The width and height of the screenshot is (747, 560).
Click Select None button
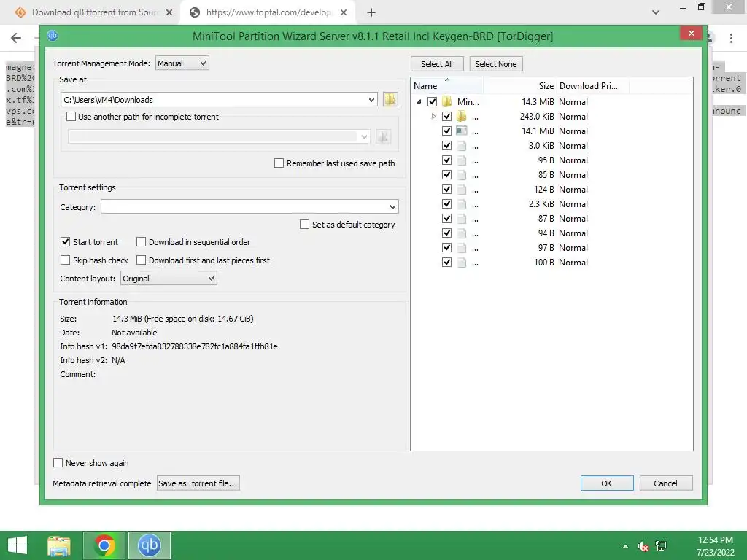(496, 64)
